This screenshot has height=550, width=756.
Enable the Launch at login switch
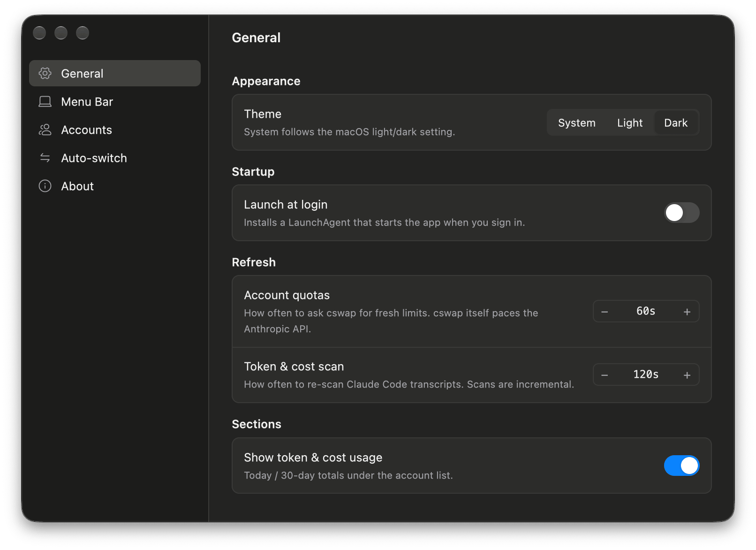(x=681, y=213)
